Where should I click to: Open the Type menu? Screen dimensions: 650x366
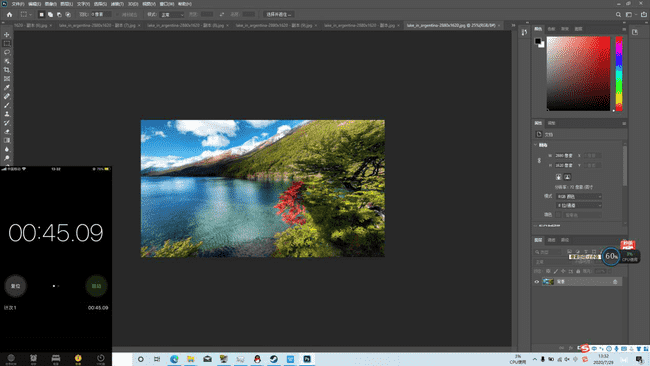pyautogui.click(x=83, y=4)
